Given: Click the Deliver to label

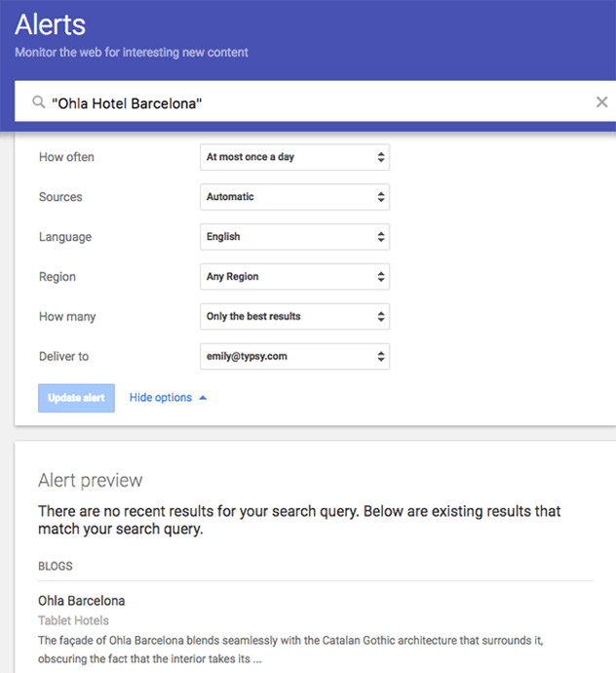Looking at the screenshot, I should coord(64,356).
